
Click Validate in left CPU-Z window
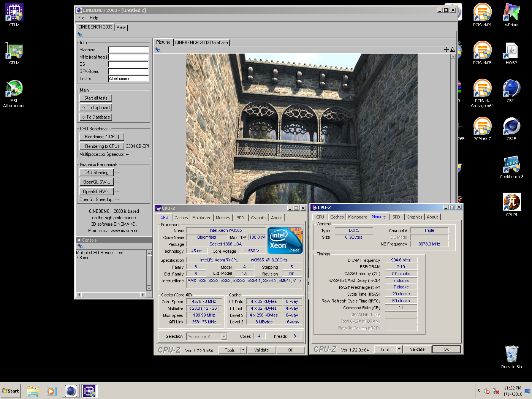coord(261,350)
